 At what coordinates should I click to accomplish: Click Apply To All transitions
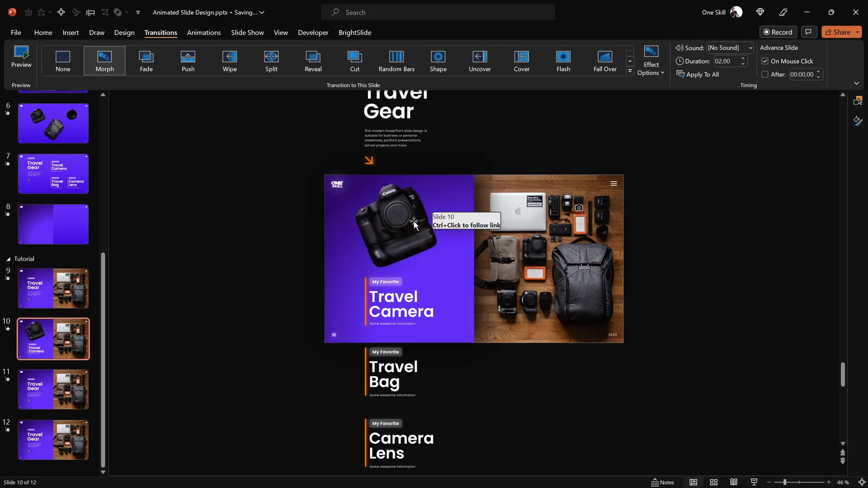(702, 74)
